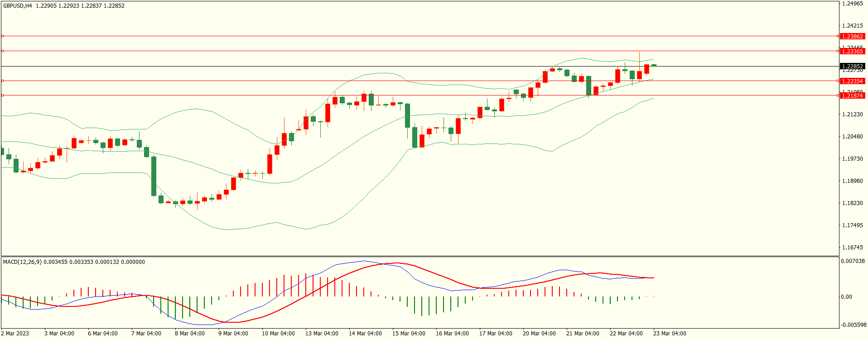
Task: Click the GBPUSD,H4 chart title text
Action: point(18,6)
